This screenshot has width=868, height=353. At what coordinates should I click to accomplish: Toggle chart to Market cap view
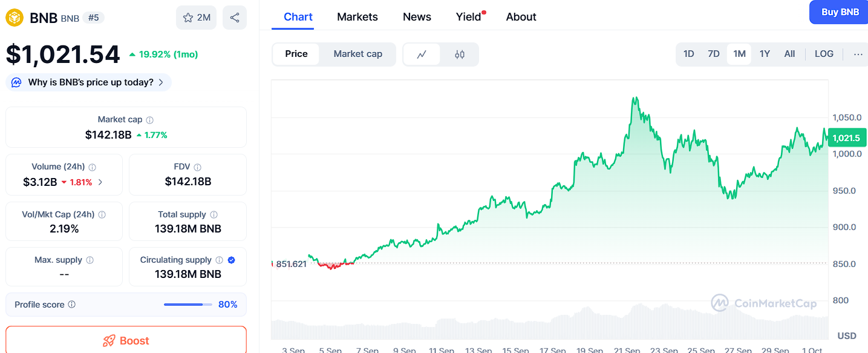357,54
